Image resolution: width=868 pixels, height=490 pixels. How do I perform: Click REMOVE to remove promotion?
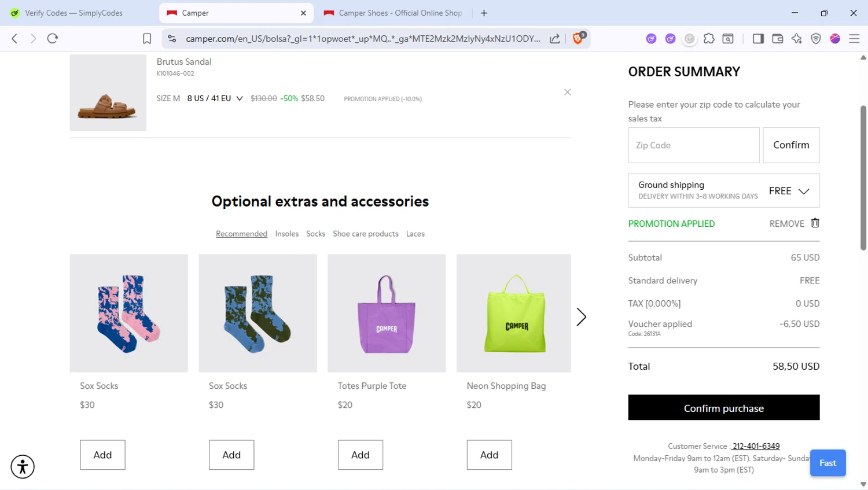point(786,224)
